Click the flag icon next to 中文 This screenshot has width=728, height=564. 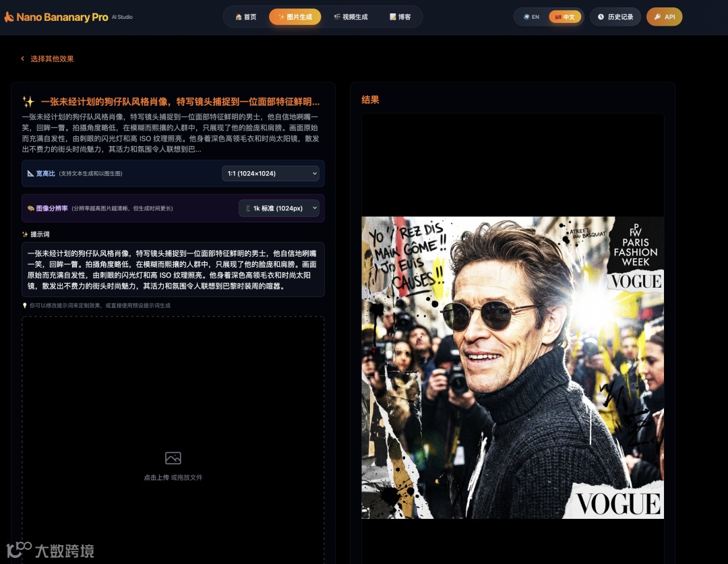coord(558,17)
